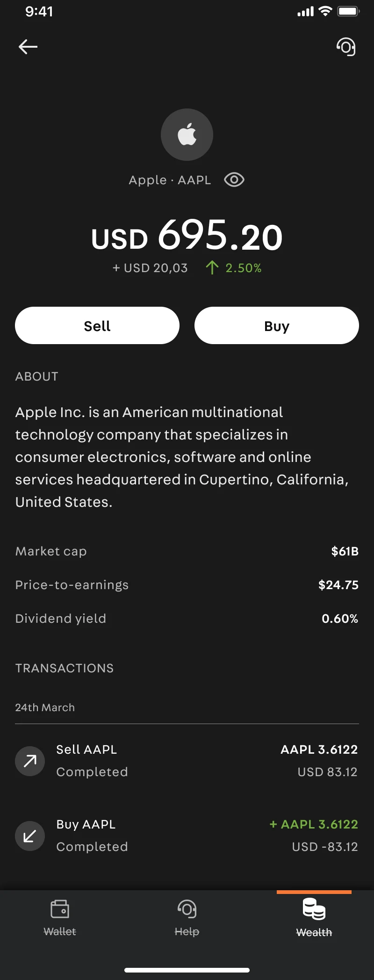Tap the battery icon in status bar
Screen dimensions: 374x980
[349, 11]
